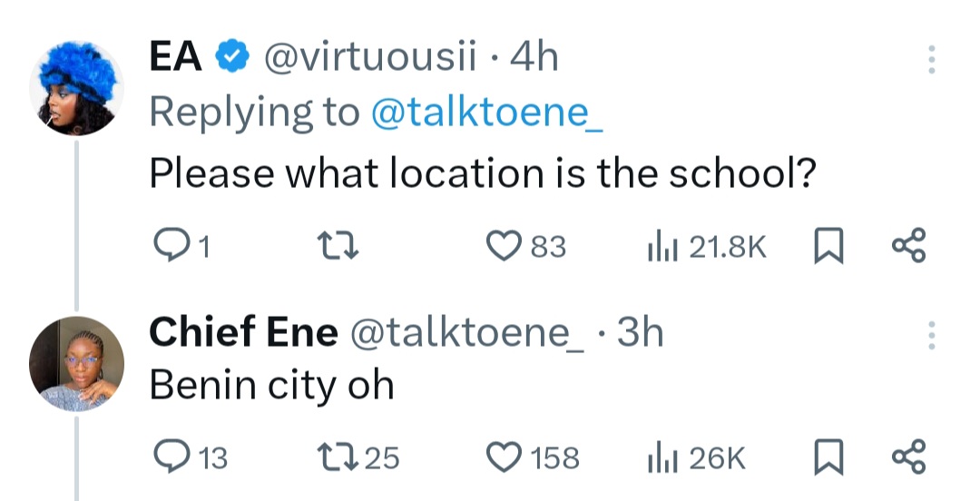Screen dimensions: 980x501
Task: View analytics for EA's 21.8K views tweet
Action: [x=661, y=246]
